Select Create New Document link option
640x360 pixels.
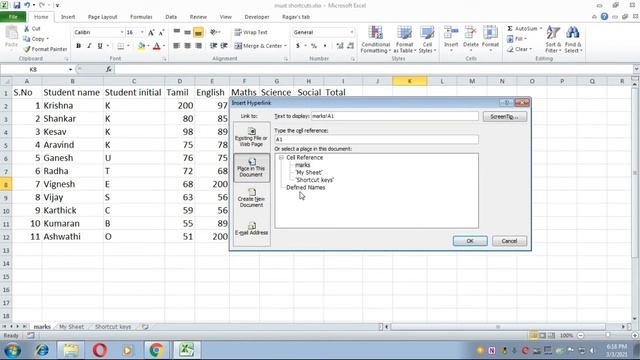(x=251, y=198)
